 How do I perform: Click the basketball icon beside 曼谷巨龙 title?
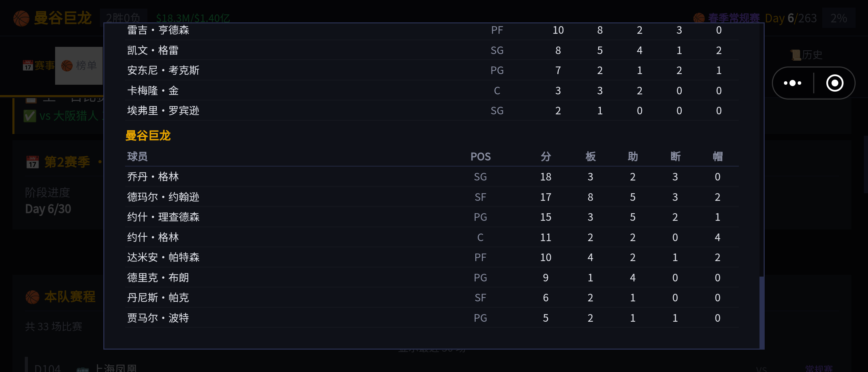(x=21, y=18)
